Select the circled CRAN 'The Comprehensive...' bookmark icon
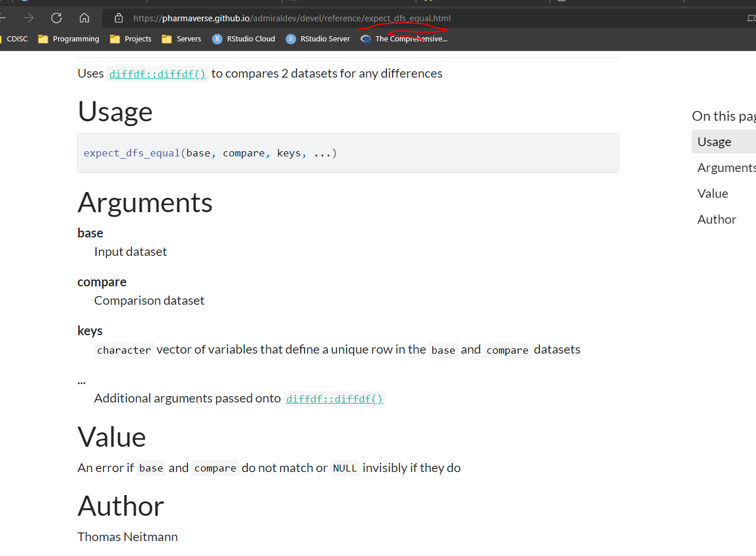 (x=366, y=39)
